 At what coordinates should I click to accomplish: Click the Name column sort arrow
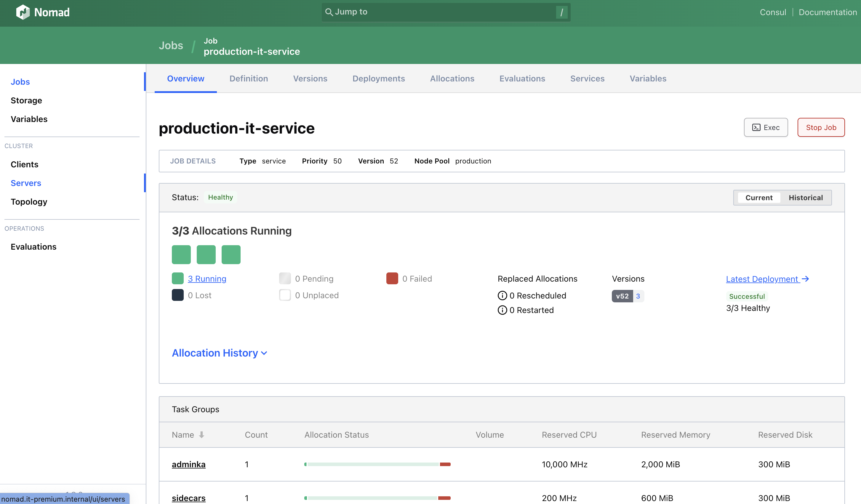click(201, 435)
